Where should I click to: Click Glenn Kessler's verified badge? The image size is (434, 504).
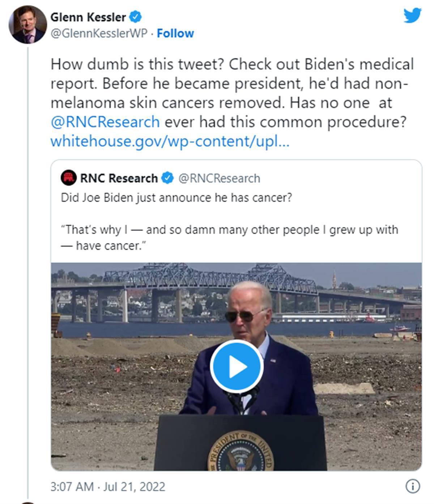(136, 17)
